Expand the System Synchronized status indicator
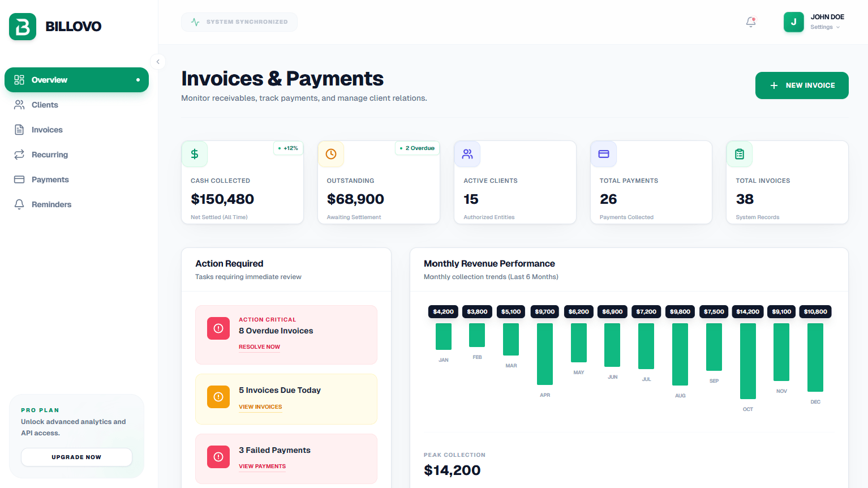Screen dimensions: 868x488 click(239, 22)
